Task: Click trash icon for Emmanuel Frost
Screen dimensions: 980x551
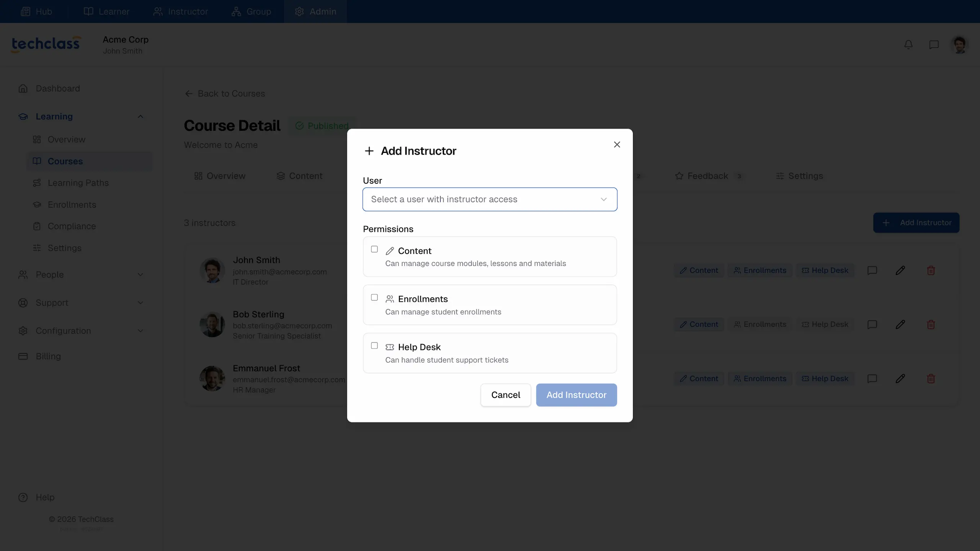Action: [x=931, y=378]
